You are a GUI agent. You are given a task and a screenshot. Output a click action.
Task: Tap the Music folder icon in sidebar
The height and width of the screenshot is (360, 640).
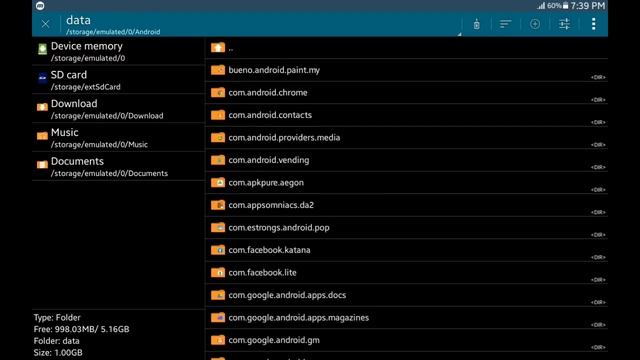point(42,136)
